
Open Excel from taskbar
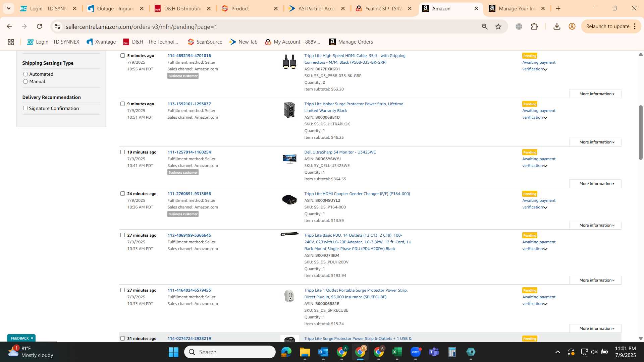click(397, 352)
